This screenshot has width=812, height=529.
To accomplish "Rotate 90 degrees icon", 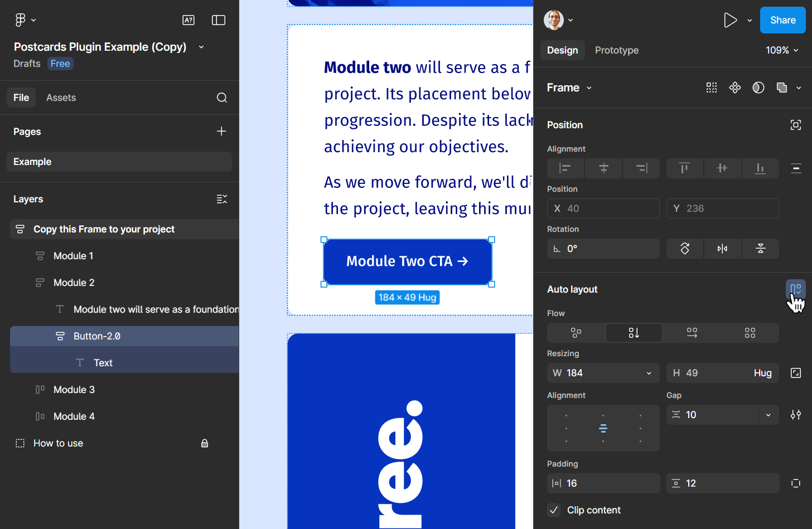I will tap(685, 249).
